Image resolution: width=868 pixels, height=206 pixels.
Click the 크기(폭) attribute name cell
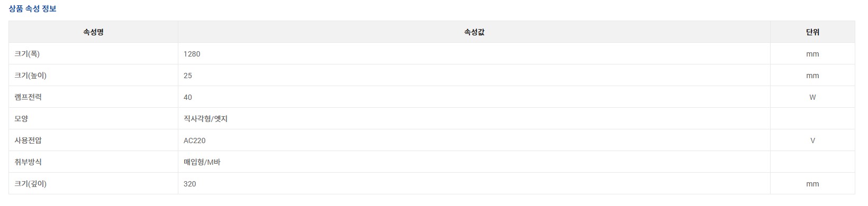click(x=93, y=54)
